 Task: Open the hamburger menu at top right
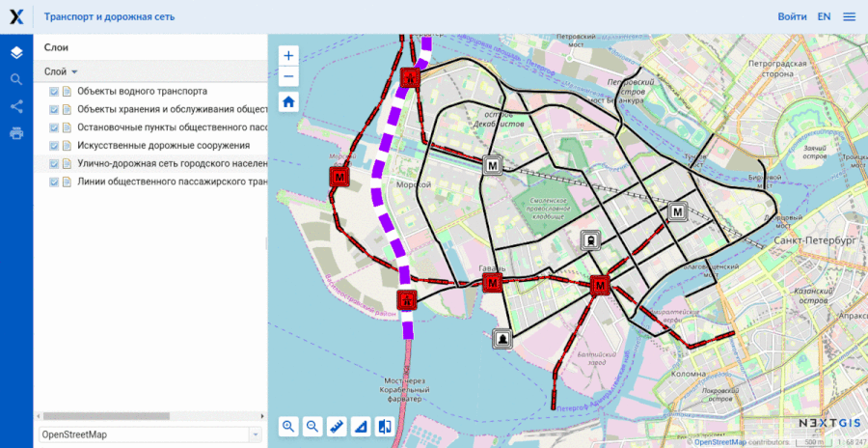(849, 16)
